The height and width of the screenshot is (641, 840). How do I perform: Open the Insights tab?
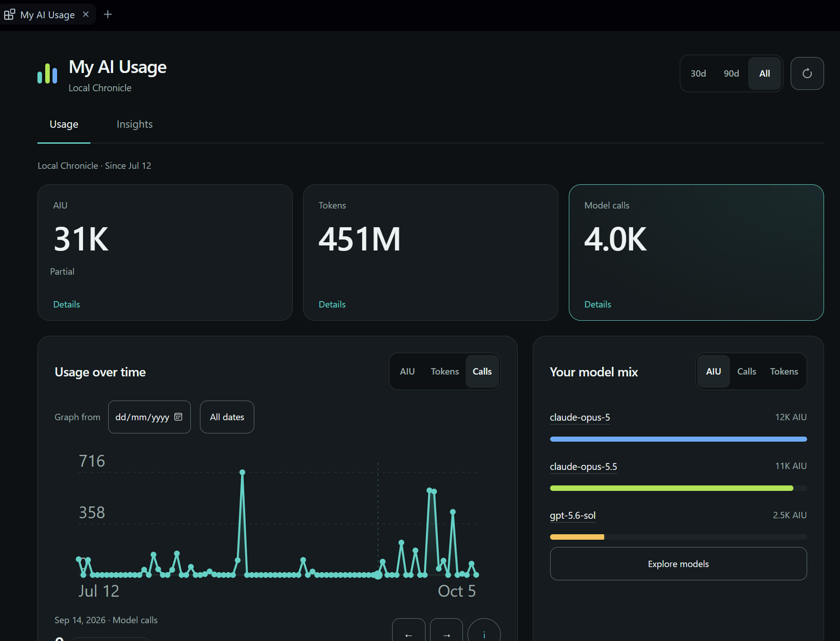pyautogui.click(x=135, y=124)
